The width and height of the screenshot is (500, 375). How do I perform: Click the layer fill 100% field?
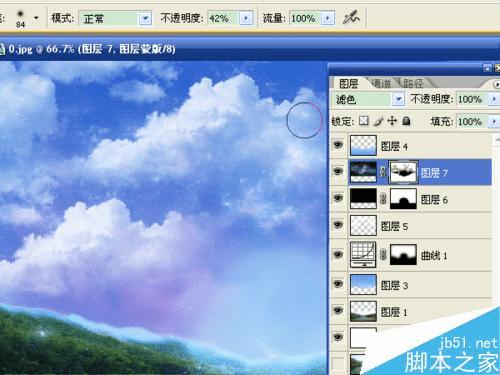click(x=472, y=121)
